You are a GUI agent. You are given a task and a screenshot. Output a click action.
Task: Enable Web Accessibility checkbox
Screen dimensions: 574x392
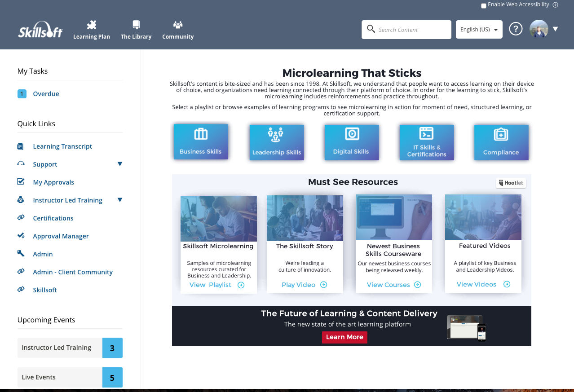click(483, 5)
